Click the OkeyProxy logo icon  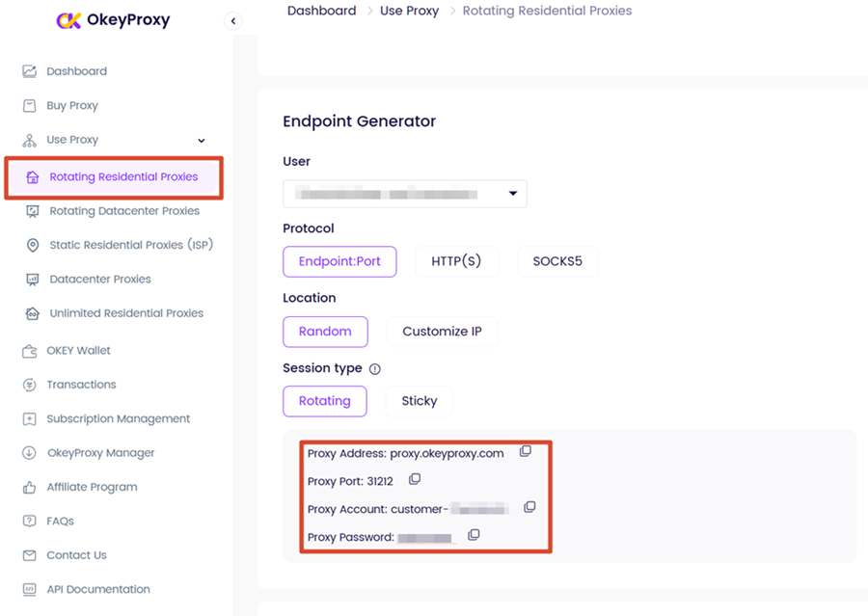tap(68, 20)
